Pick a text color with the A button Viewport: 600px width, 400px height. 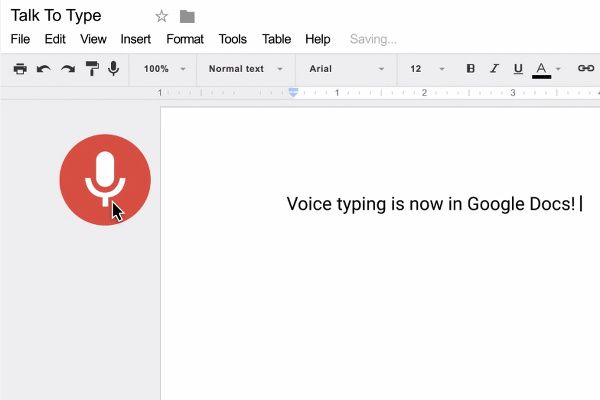(542, 69)
